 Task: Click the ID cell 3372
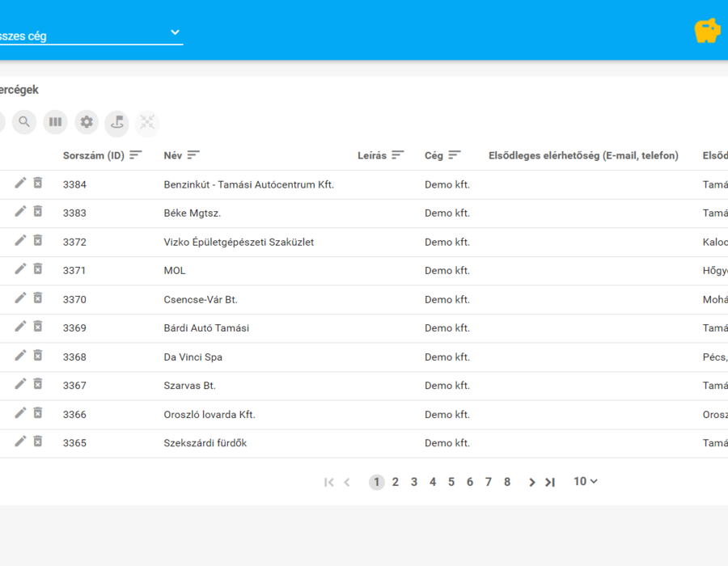click(x=74, y=243)
